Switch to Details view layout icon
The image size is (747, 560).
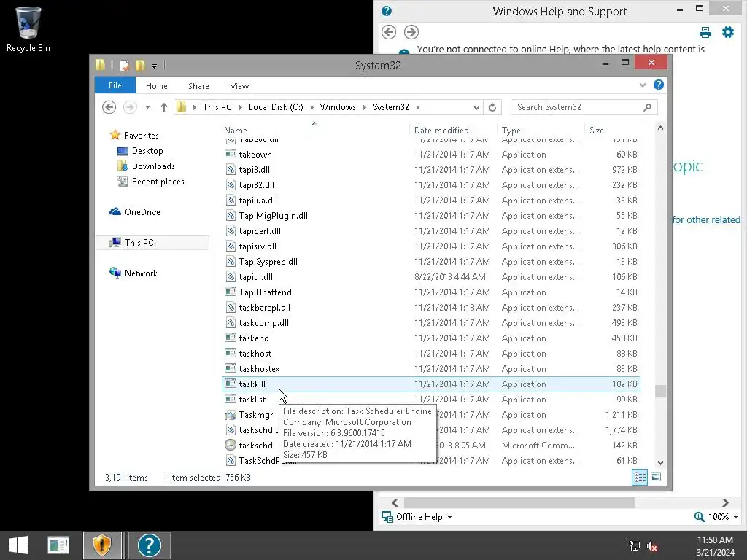tap(639, 477)
